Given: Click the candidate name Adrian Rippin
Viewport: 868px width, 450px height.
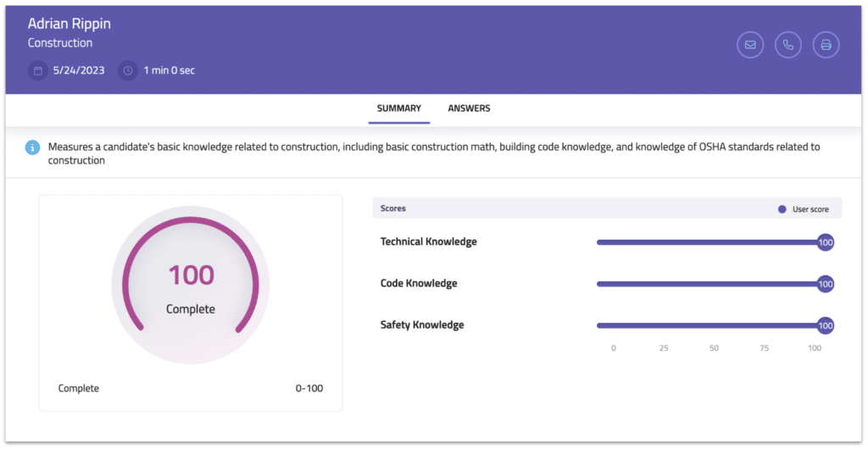Looking at the screenshot, I should [x=70, y=24].
